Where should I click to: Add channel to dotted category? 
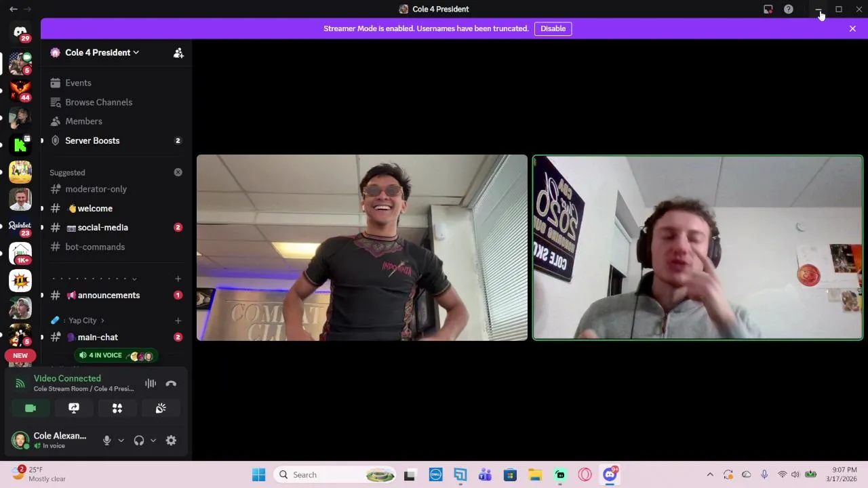click(178, 279)
